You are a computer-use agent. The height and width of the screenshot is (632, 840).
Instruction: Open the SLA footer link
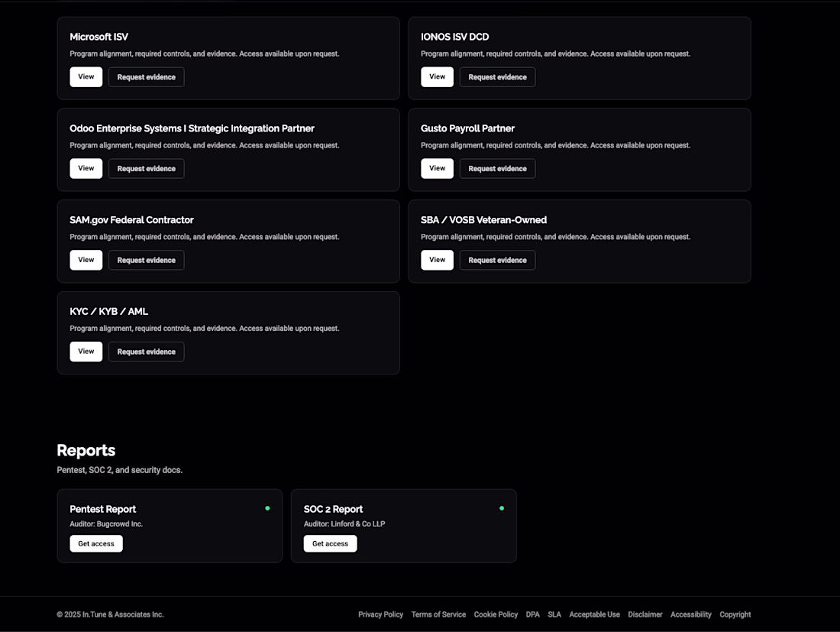[554, 614]
